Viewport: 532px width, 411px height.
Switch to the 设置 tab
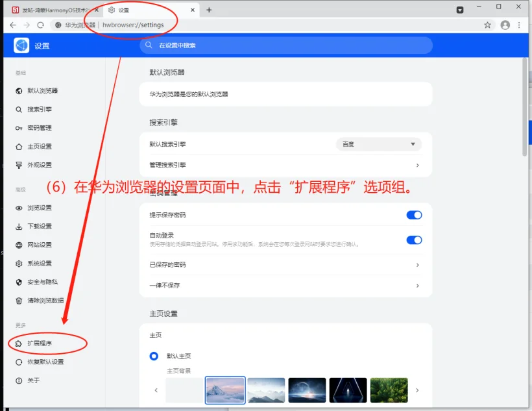[x=151, y=10]
